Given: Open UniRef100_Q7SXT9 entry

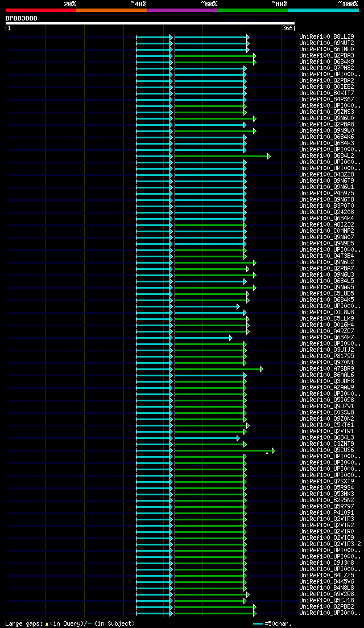Looking at the screenshot, I should coord(326,482).
